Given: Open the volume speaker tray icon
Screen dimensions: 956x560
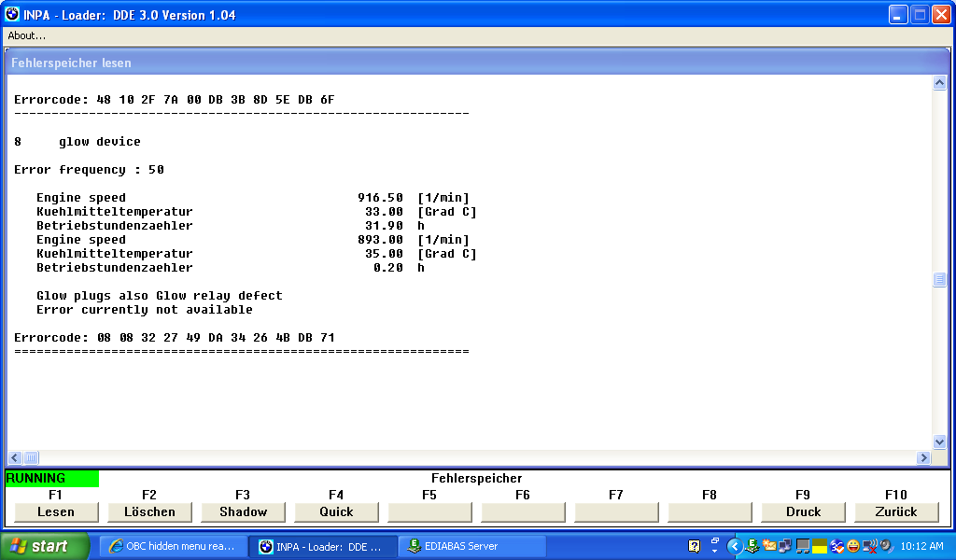Looking at the screenshot, I should 885,546.
